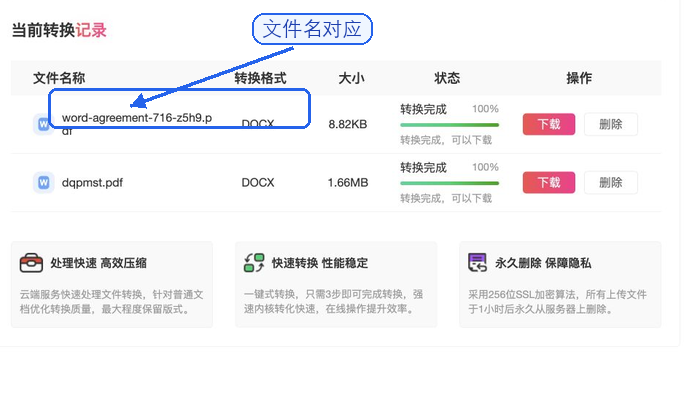Click the 转换格式 column header
Screen dimensions: 700x395
[260, 78]
